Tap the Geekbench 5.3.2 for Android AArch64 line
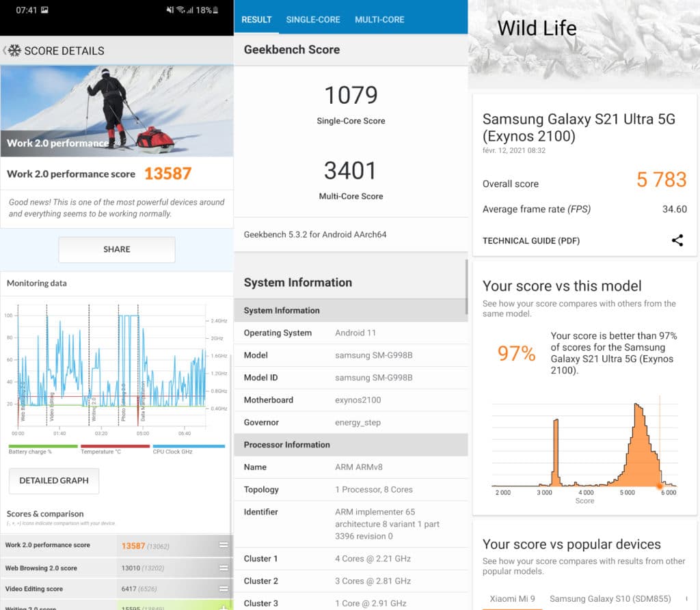 coord(315,235)
